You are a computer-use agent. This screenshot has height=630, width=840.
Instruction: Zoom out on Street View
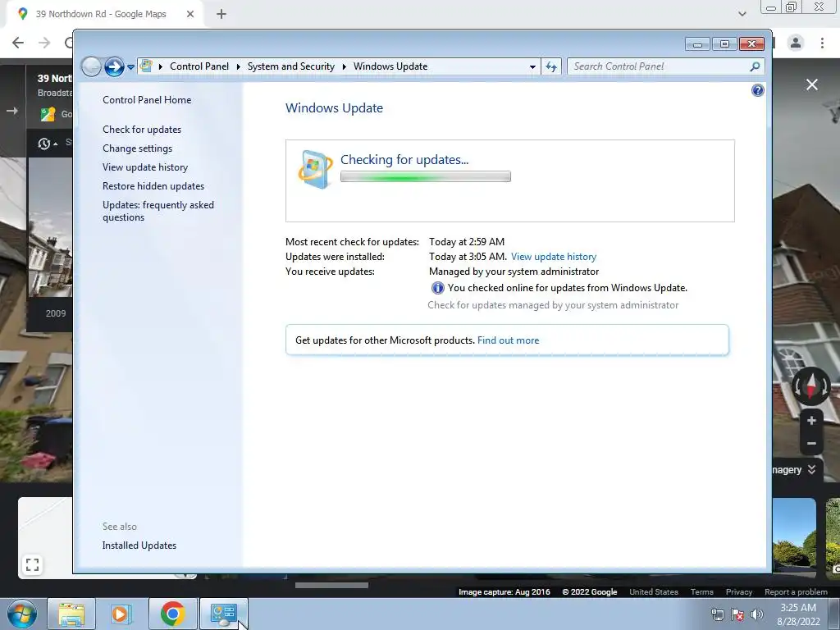(x=811, y=444)
